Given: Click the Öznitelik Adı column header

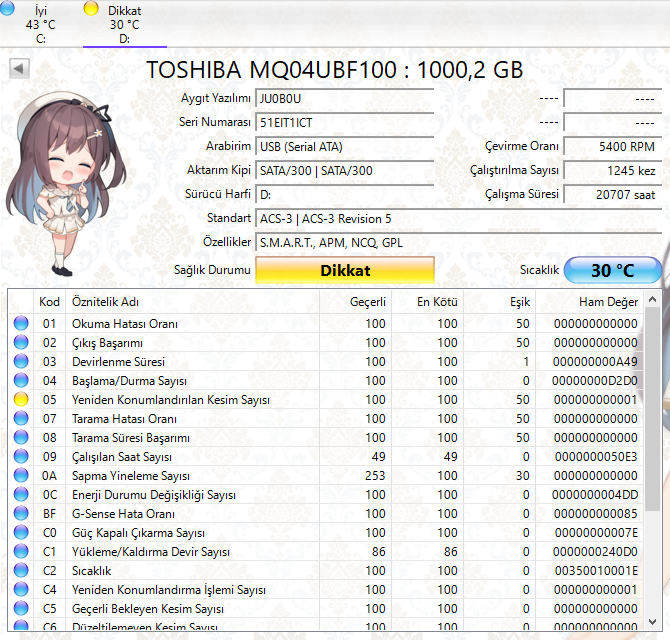Looking at the screenshot, I should 192,302.
